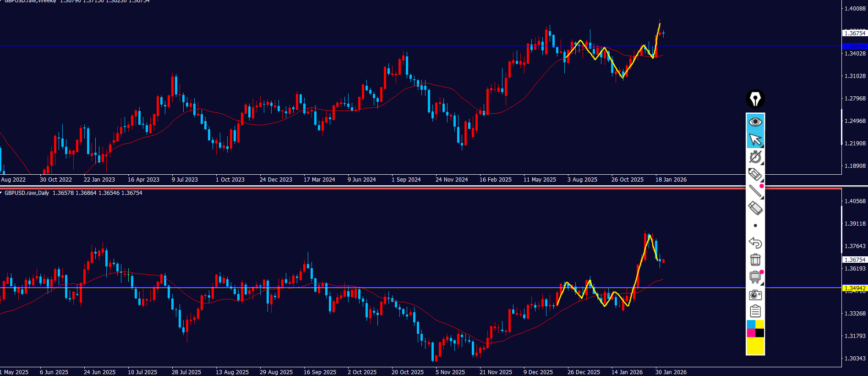Open the whiteboard easel tool
Screen dimensions: 868x376
755,277
